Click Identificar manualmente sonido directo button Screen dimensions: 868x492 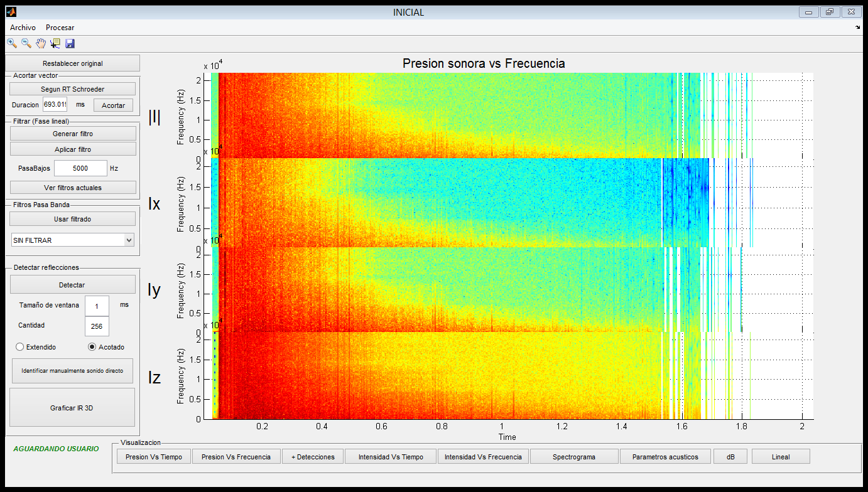73,371
